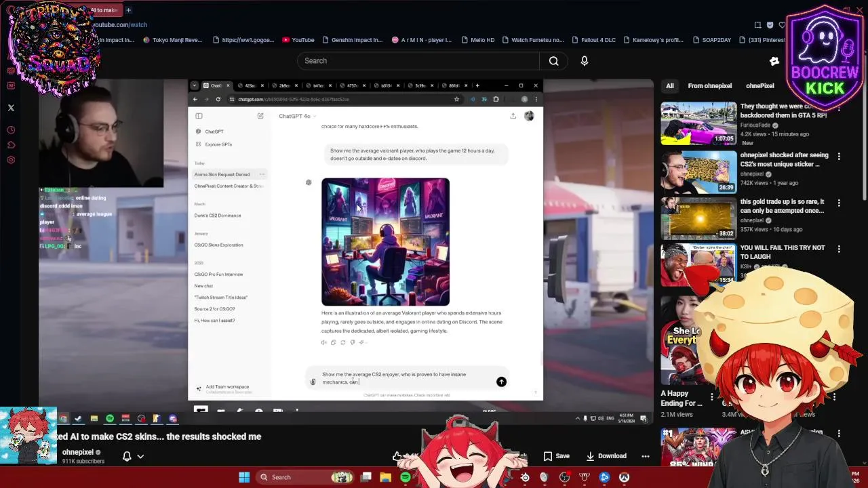Open the OhnePixel Content Creator chat
This screenshot has width=868, height=488.
(x=229, y=186)
